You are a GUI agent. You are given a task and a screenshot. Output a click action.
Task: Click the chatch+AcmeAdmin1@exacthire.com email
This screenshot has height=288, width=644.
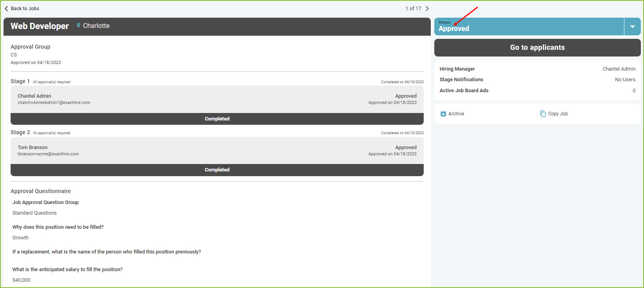54,103
